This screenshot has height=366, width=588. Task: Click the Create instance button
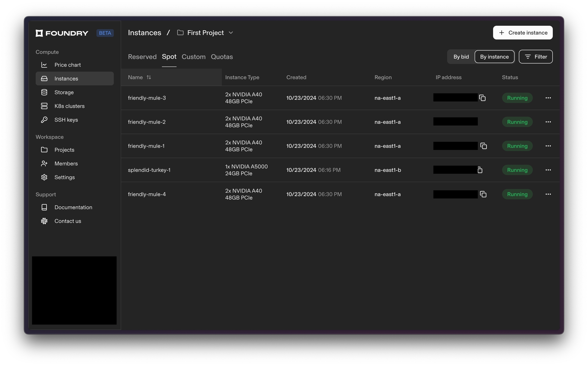(522, 33)
